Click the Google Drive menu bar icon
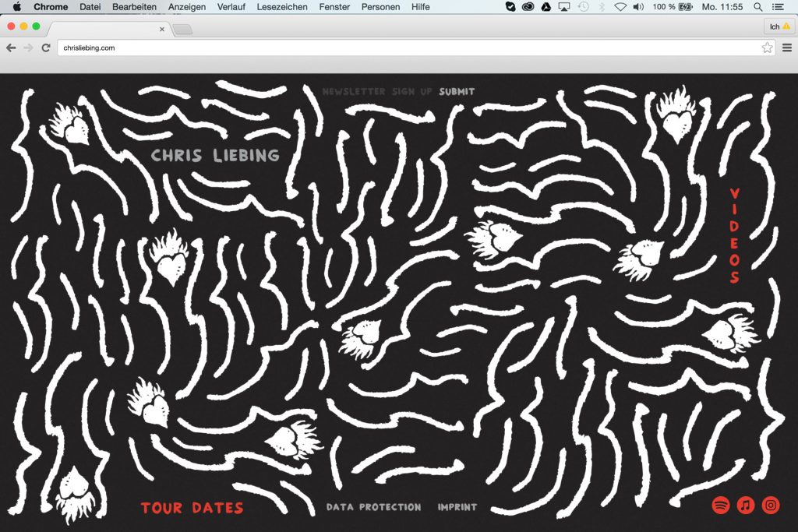The width and height of the screenshot is (798, 532). pos(546,7)
